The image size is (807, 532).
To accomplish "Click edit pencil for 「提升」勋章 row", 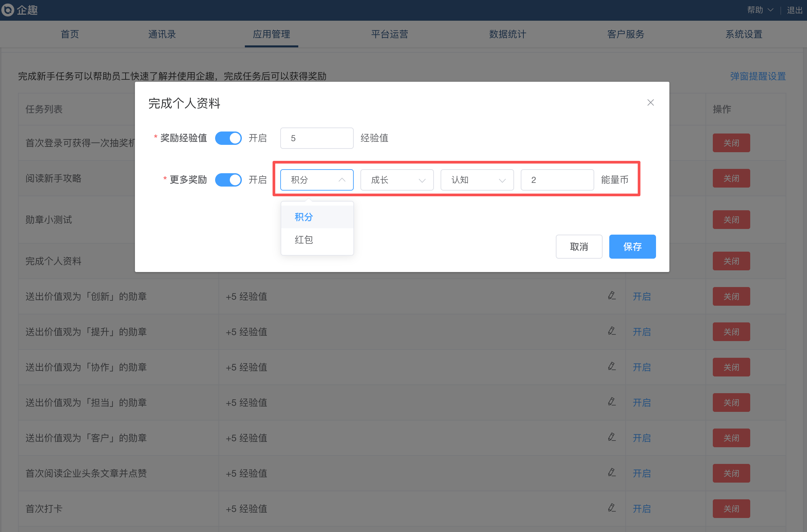I will click(x=612, y=331).
